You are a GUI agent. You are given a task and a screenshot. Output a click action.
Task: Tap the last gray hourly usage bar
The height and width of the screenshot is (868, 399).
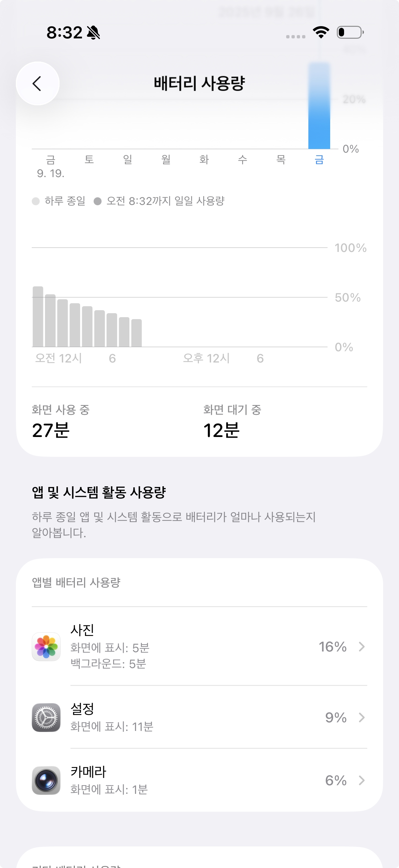[x=136, y=333]
